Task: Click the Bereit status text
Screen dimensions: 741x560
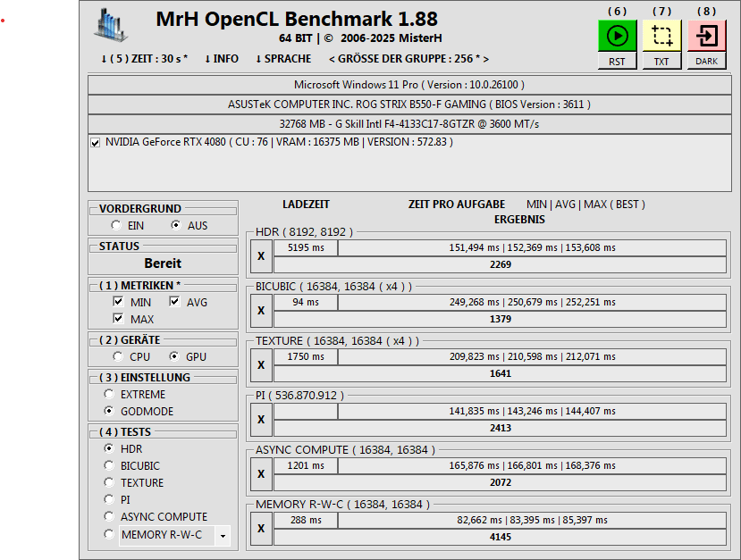Action: (163, 263)
